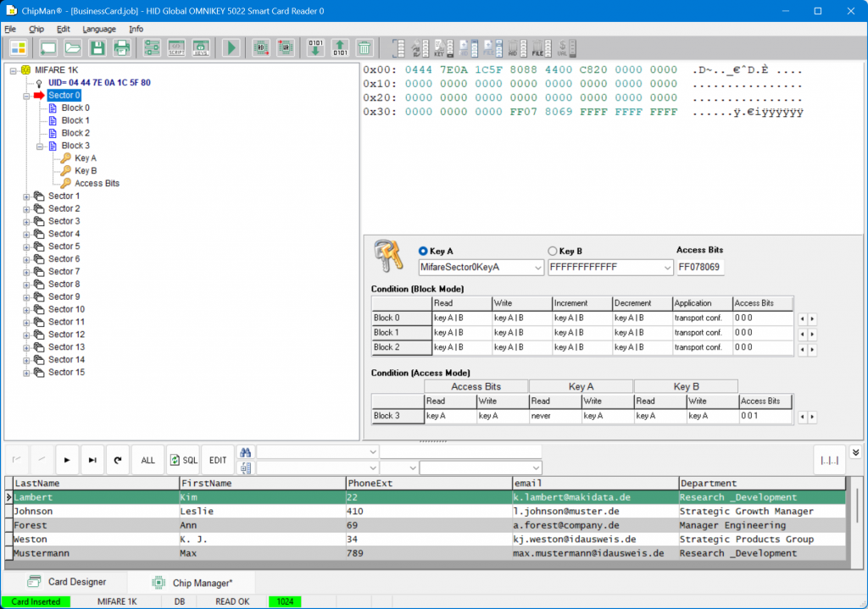Select the Key A radio button
Viewport: 868px width, 609px height.
(x=424, y=252)
